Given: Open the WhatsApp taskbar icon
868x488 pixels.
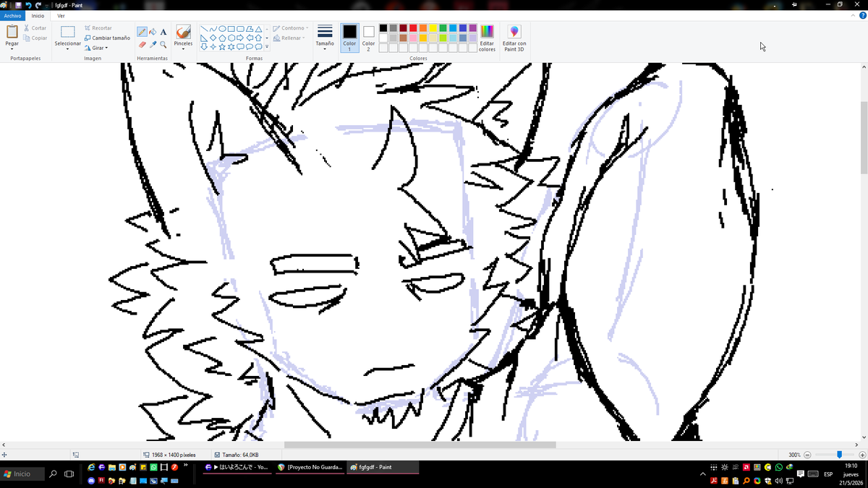Looking at the screenshot, I should [154, 468].
